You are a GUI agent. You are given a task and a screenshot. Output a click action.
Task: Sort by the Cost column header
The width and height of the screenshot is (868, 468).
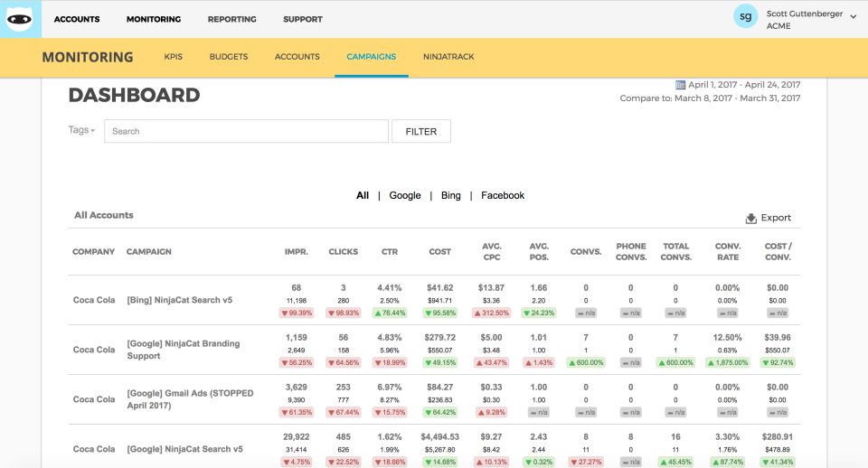tap(440, 252)
